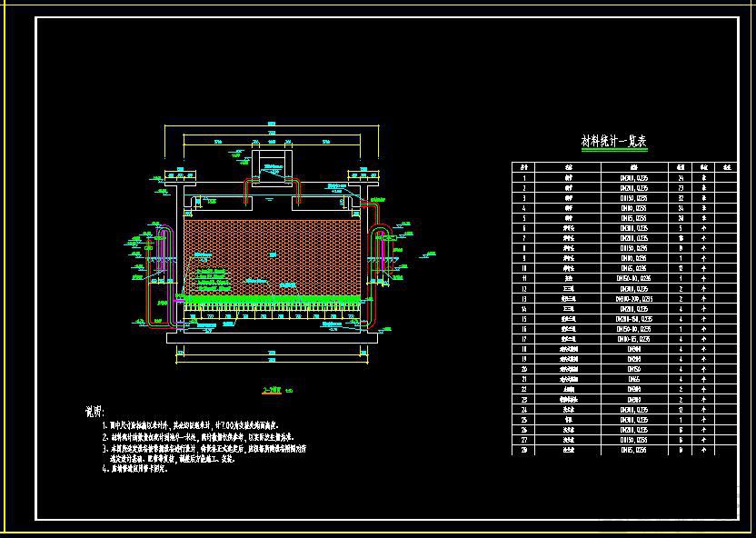
Task: Select the specification cell in table row 13
Action: 634,299
